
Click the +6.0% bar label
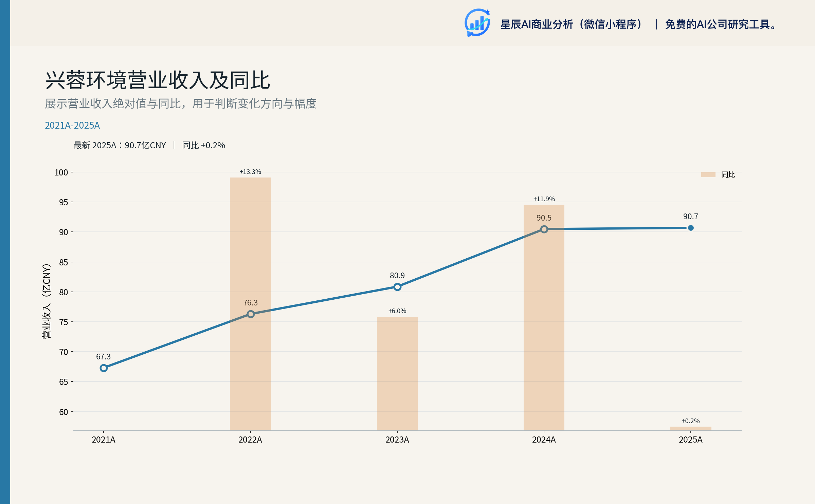point(397,311)
